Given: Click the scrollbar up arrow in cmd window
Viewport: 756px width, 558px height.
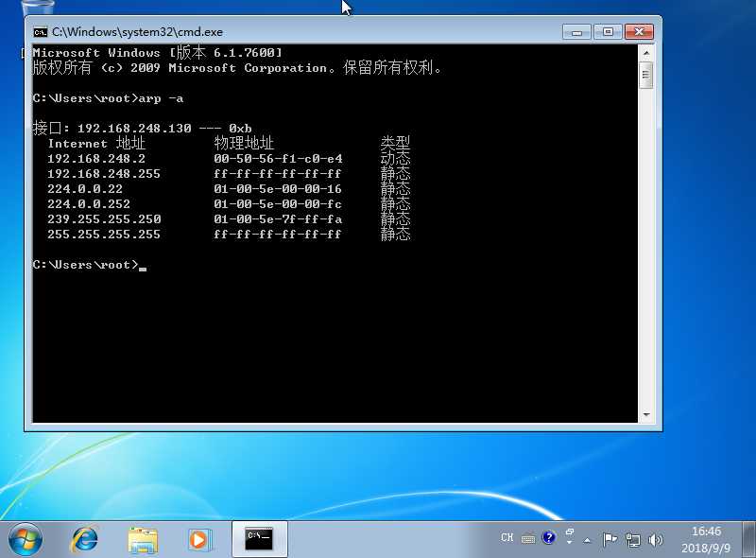Looking at the screenshot, I should pyautogui.click(x=646, y=53).
